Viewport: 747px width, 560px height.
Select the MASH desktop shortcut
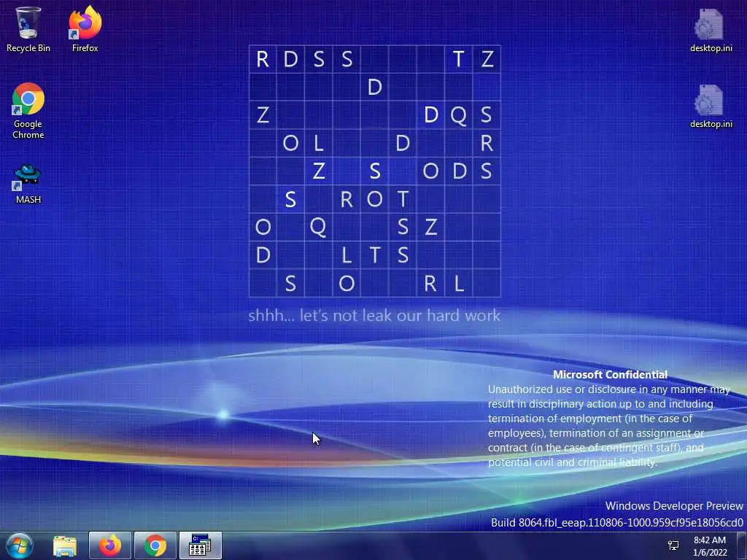pyautogui.click(x=28, y=184)
